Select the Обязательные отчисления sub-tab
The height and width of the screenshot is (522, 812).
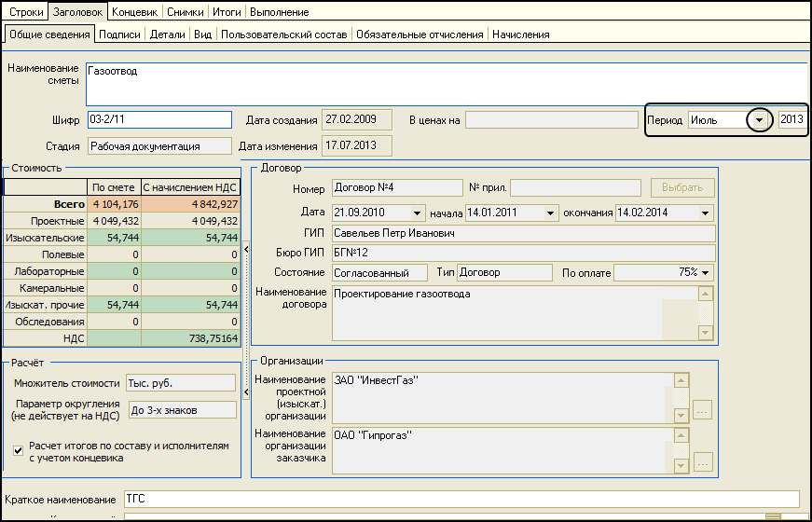(x=420, y=34)
